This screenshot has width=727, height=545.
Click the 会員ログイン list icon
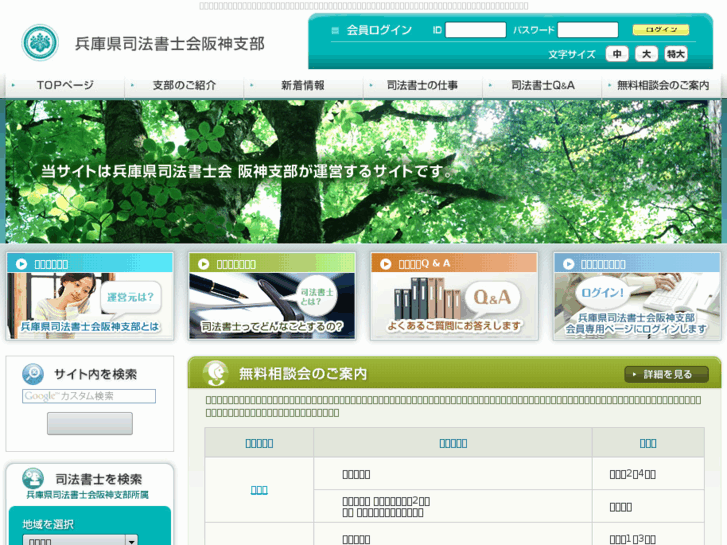(x=335, y=31)
